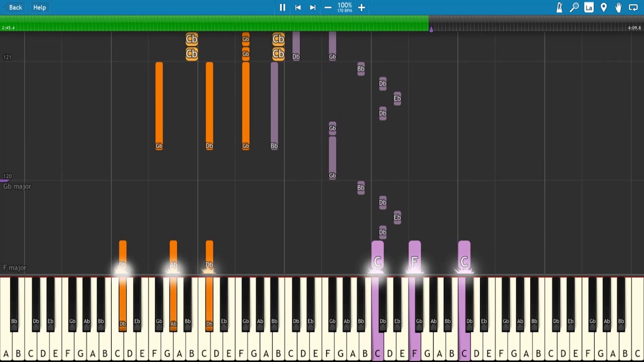The width and height of the screenshot is (644, 362).
Task: Click the glowing purple F falling note
Action: click(x=414, y=257)
